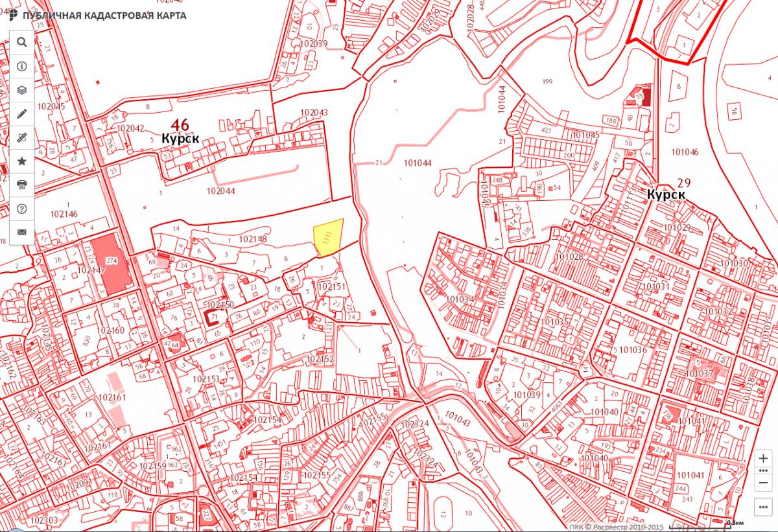Activate the ruler measurement tool

click(x=21, y=137)
